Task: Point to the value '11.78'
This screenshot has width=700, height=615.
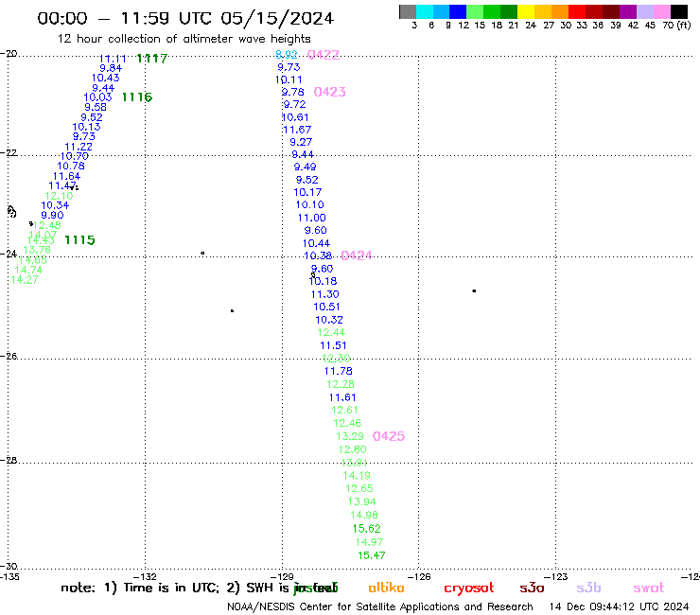Action: click(339, 371)
